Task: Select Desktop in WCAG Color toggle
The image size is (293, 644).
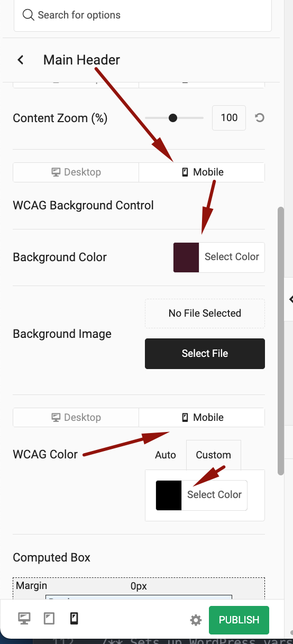Action: 76,418
